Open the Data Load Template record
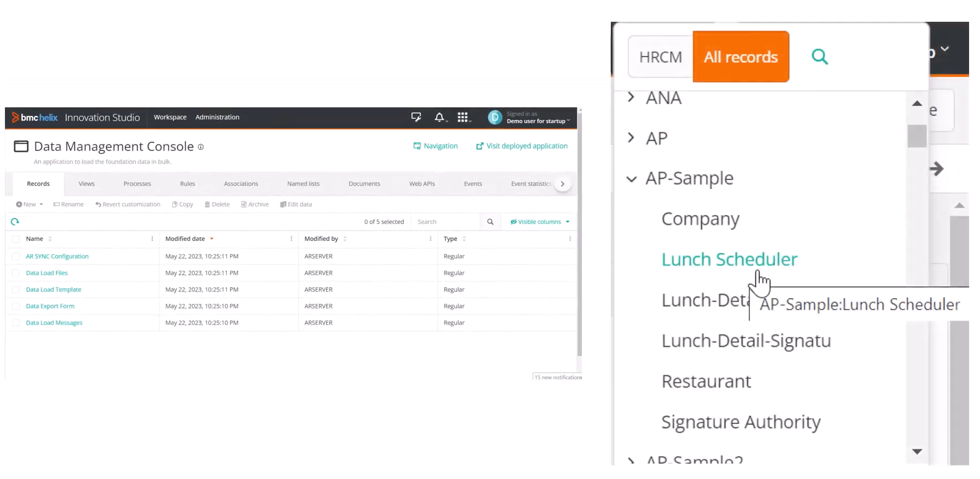This screenshot has width=980, height=479. (x=53, y=289)
